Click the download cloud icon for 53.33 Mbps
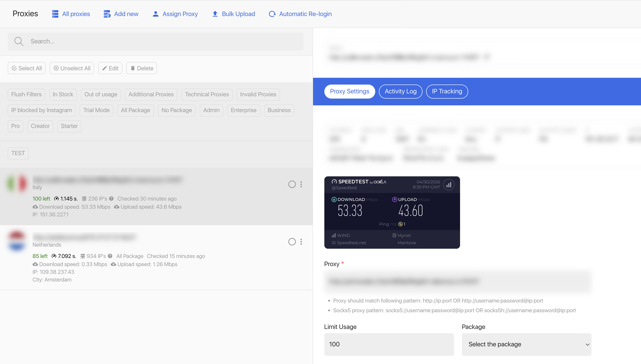 [35, 207]
